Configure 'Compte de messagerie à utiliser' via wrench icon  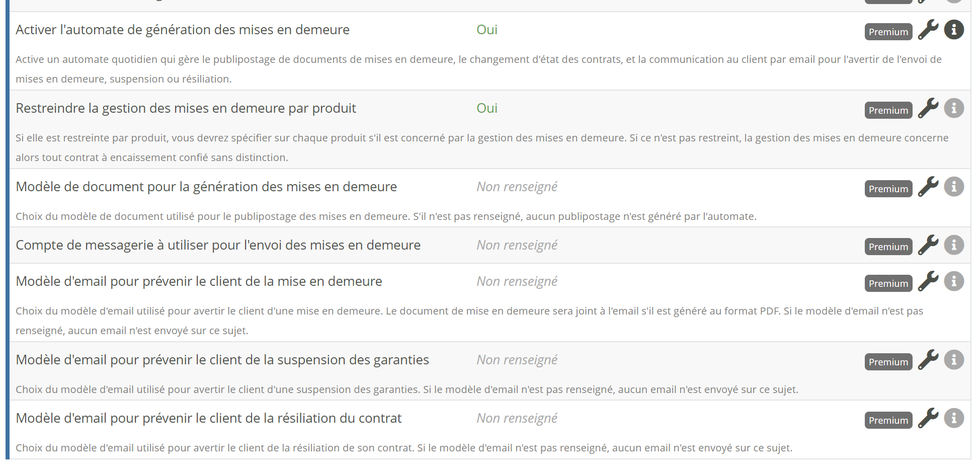click(928, 245)
